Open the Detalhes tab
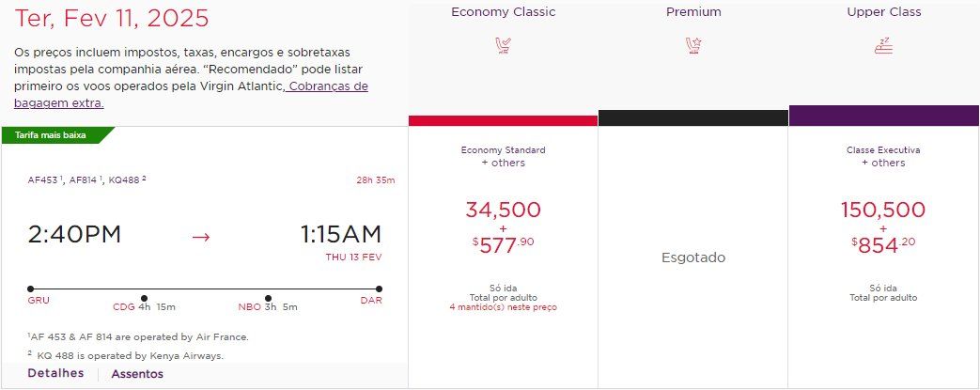This screenshot has height=390, width=980. 55,373
